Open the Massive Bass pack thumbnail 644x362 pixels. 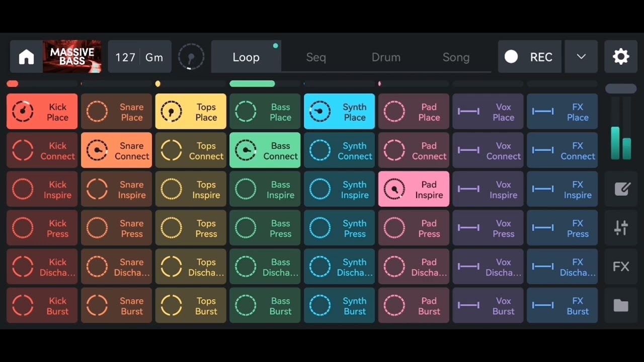[72, 57]
